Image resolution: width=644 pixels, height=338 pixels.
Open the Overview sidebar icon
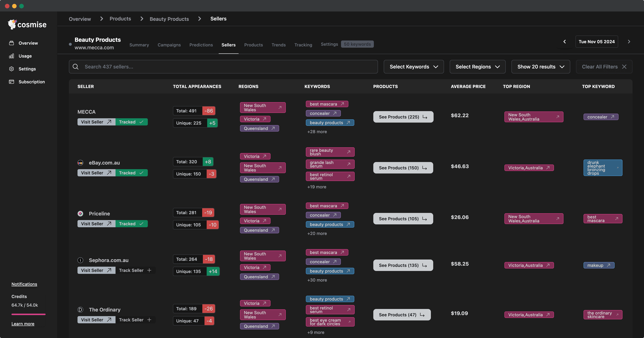coord(11,43)
